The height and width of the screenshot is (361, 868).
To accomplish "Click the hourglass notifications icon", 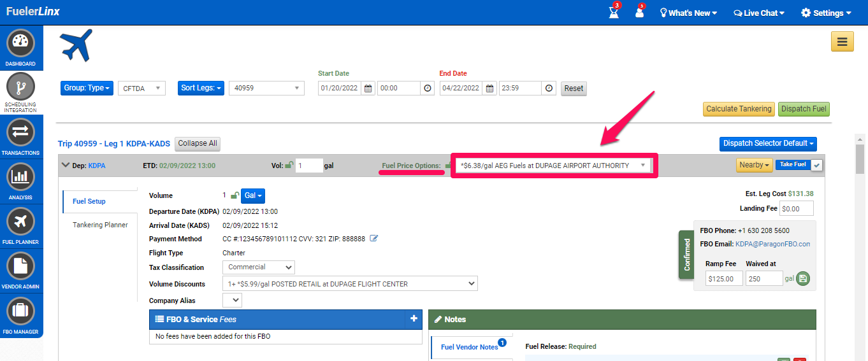I will coord(614,12).
